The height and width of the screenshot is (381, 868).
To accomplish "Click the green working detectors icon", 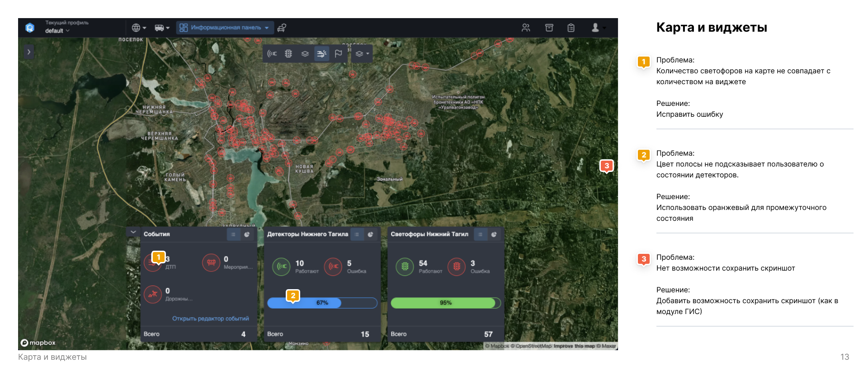I will click(281, 267).
